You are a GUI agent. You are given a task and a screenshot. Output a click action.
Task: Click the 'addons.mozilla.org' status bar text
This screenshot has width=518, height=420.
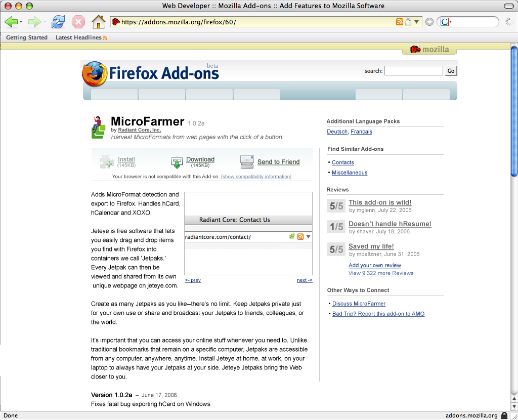pos(471,415)
